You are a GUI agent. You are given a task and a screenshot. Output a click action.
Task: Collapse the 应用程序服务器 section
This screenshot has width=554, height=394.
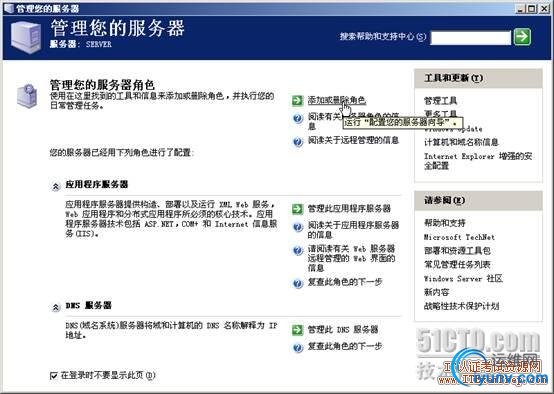55,186
